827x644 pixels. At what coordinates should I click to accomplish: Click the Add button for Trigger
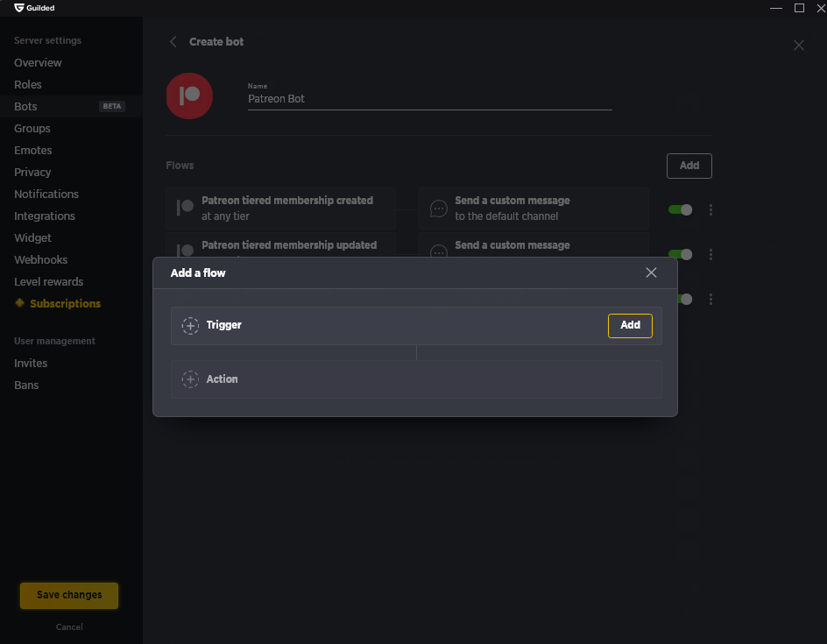pos(630,325)
